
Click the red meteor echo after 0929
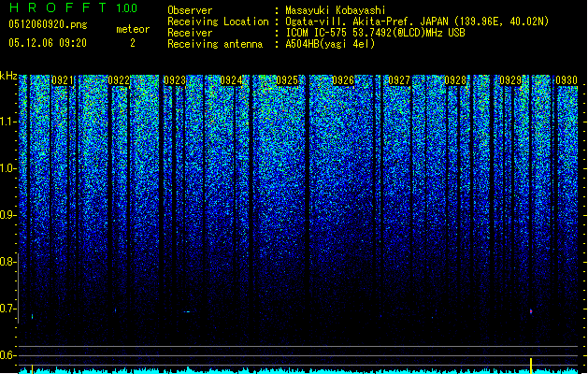coord(531,311)
